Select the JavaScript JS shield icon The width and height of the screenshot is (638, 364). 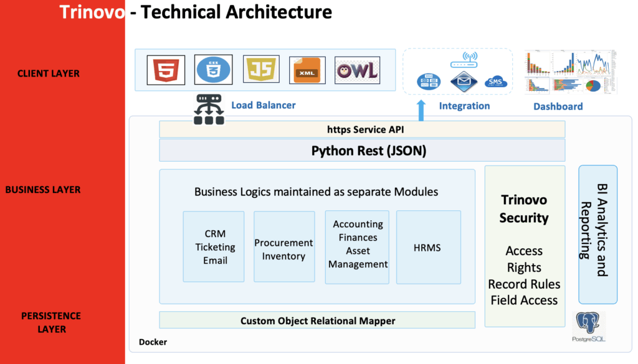click(260, 70)
